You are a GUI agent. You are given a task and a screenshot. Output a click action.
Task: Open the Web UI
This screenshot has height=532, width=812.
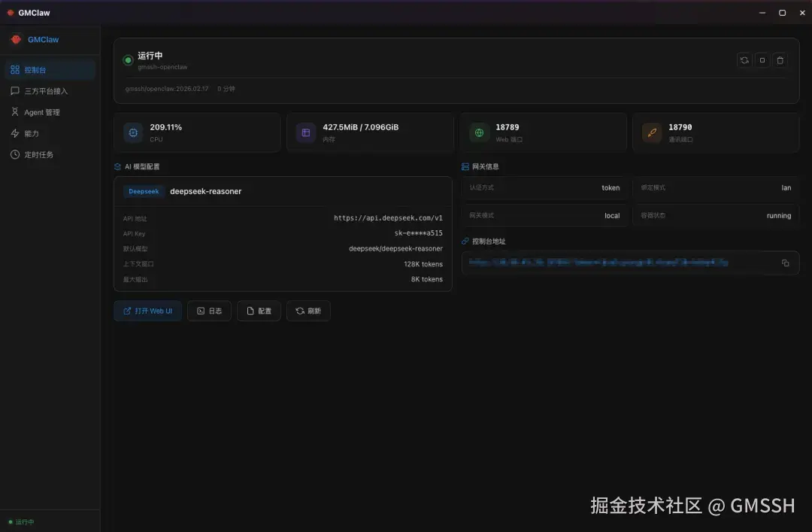pyautogui.click(x=147, y=310)
